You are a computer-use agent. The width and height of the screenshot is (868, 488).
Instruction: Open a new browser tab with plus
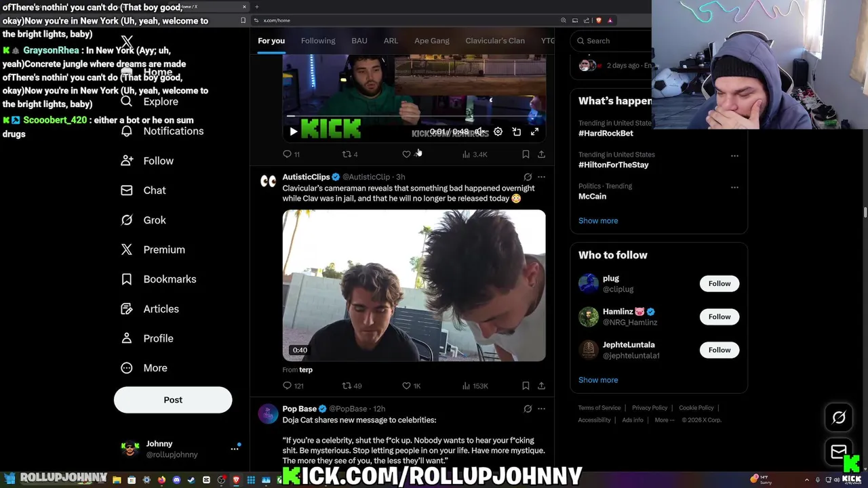257,7
